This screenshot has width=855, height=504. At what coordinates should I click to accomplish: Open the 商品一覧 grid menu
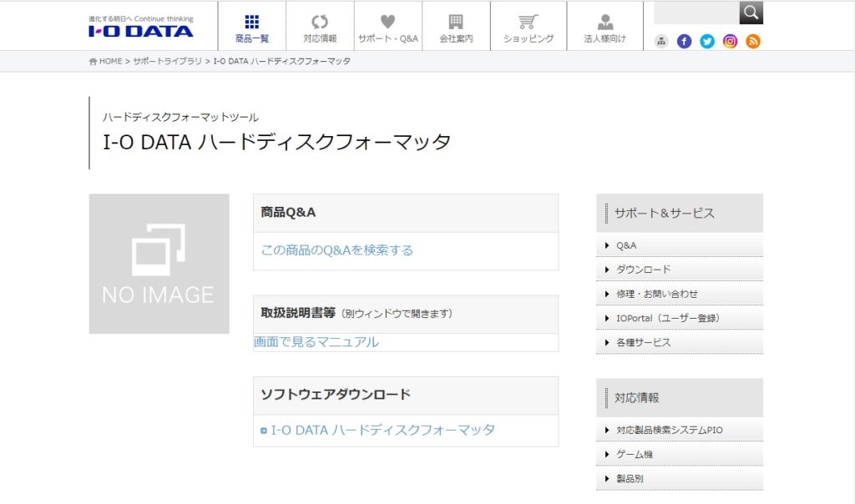(251, 28)
